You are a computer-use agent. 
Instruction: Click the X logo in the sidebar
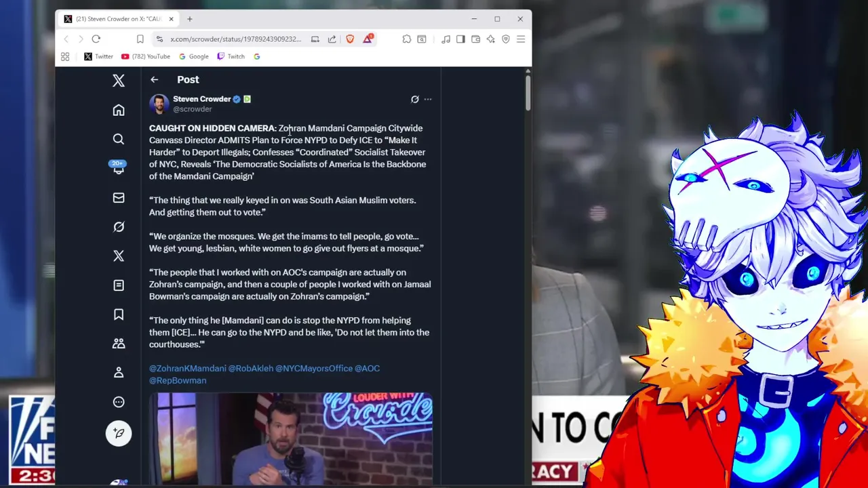[119, 81]
